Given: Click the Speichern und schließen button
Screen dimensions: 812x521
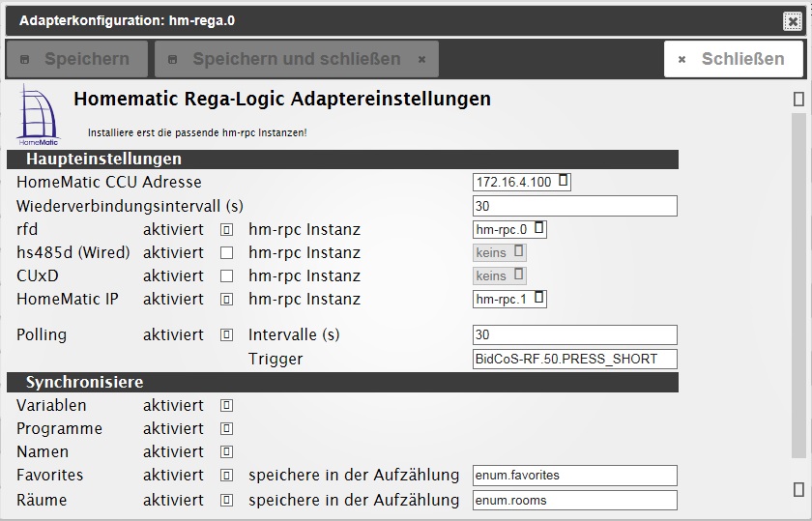Looking at the screenshot, I should pyautogui.click(x=296, y=59).
